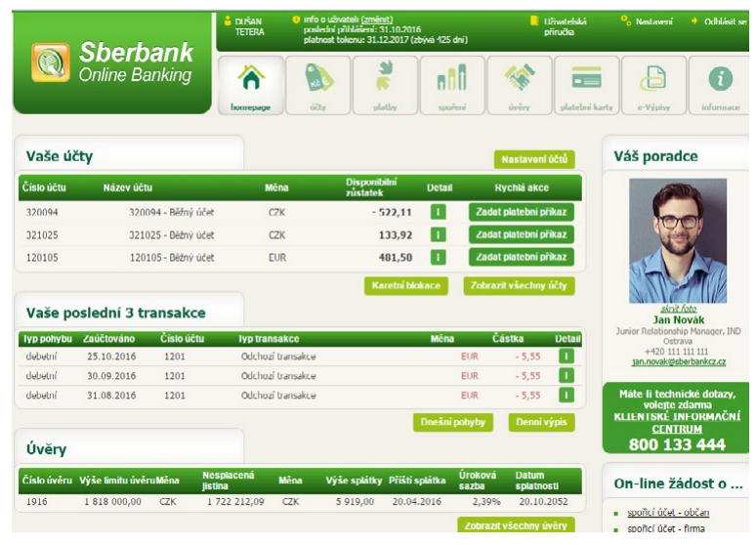756x545 pixels.
Task: Click next payment date 20.04.2016
Action: tap(416, 502)
